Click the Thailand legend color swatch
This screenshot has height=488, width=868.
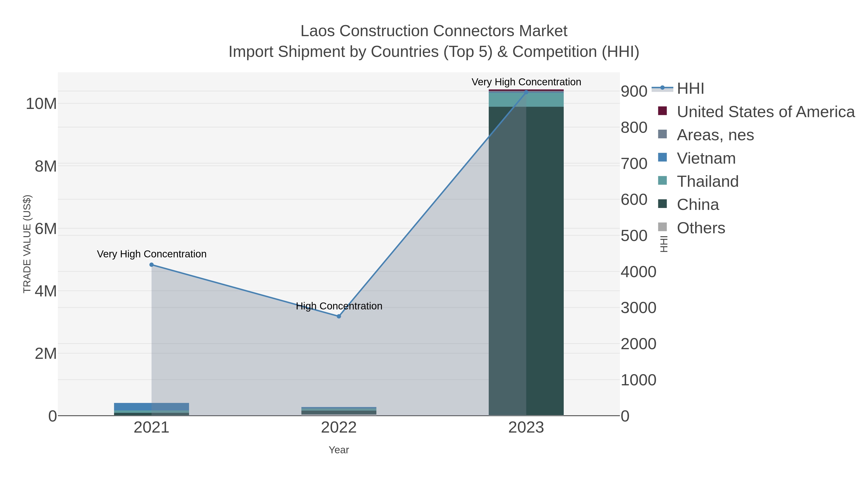tap(663, 181)
